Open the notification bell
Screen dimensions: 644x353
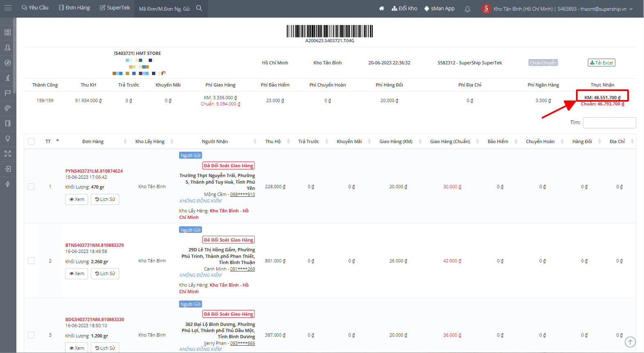467,9
